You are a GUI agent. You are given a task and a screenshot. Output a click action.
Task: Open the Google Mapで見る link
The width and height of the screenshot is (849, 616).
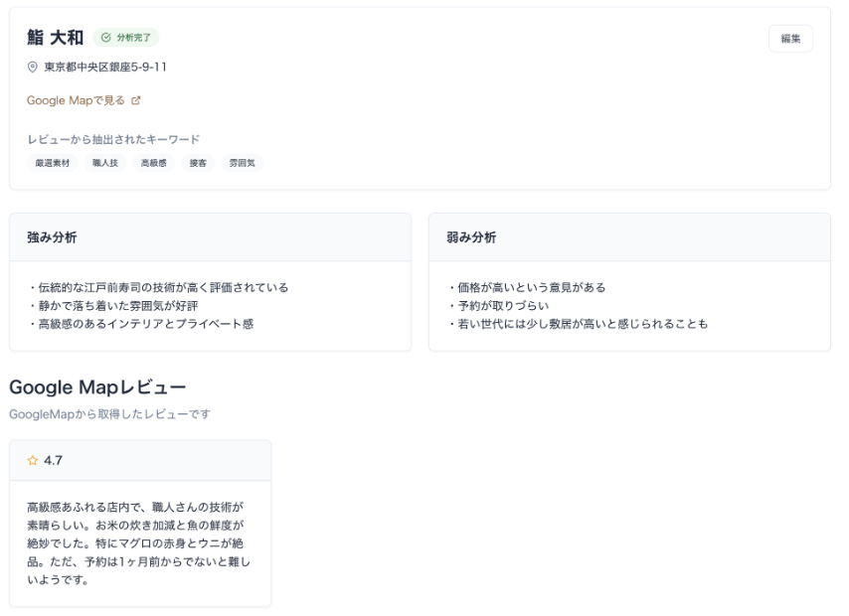[76, 100]
